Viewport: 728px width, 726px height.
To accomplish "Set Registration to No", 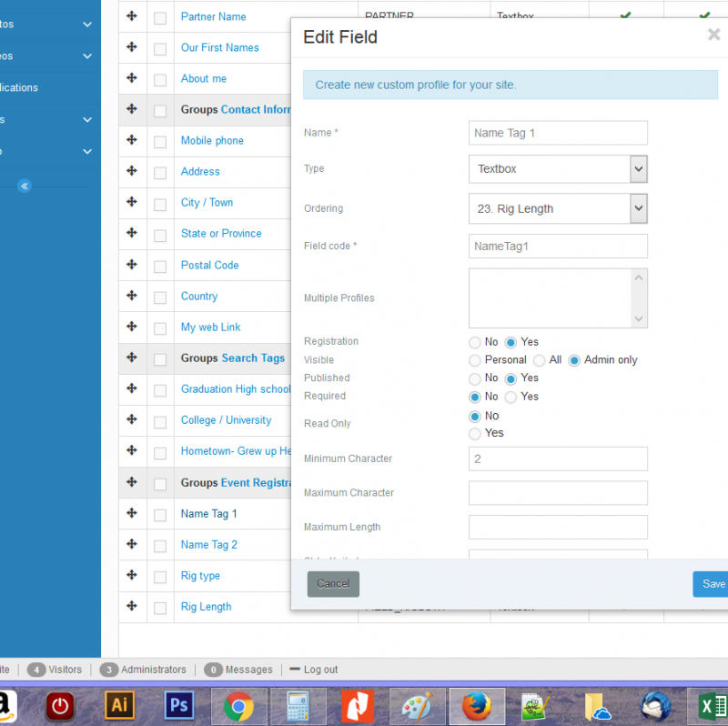I will 475,343.
